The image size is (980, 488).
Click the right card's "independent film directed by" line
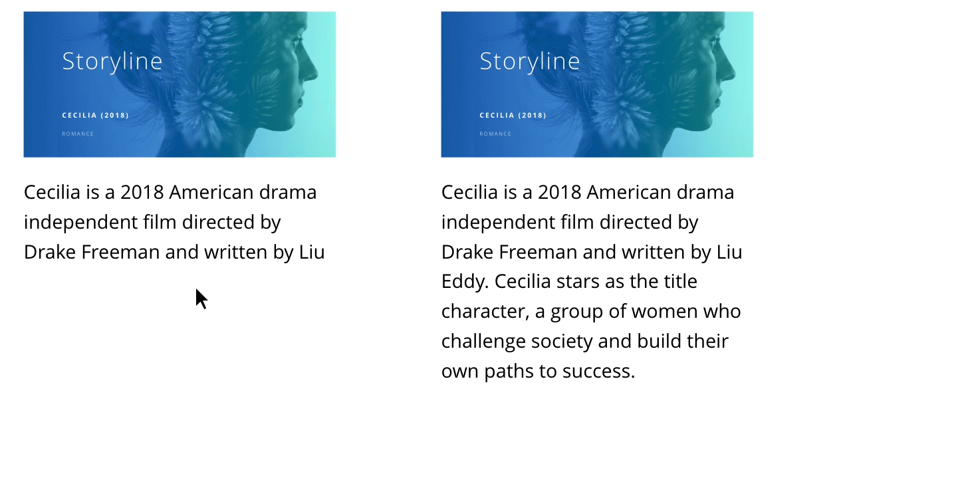coord(570,222)
